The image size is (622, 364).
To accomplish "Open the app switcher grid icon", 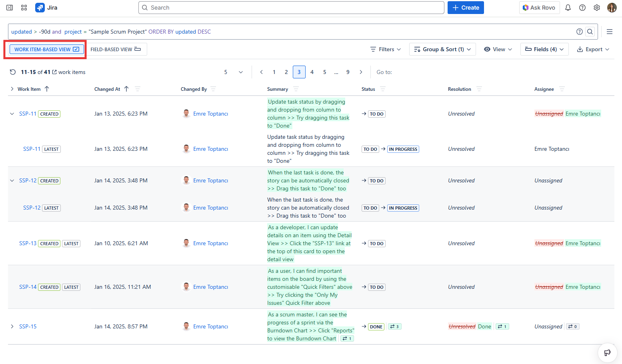I will (24, 8).
